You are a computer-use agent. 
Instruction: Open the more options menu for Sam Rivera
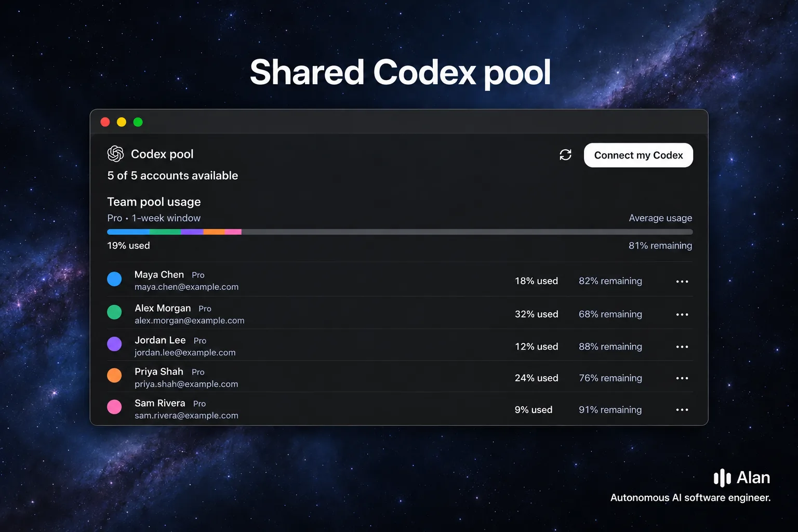pos(682,410)
